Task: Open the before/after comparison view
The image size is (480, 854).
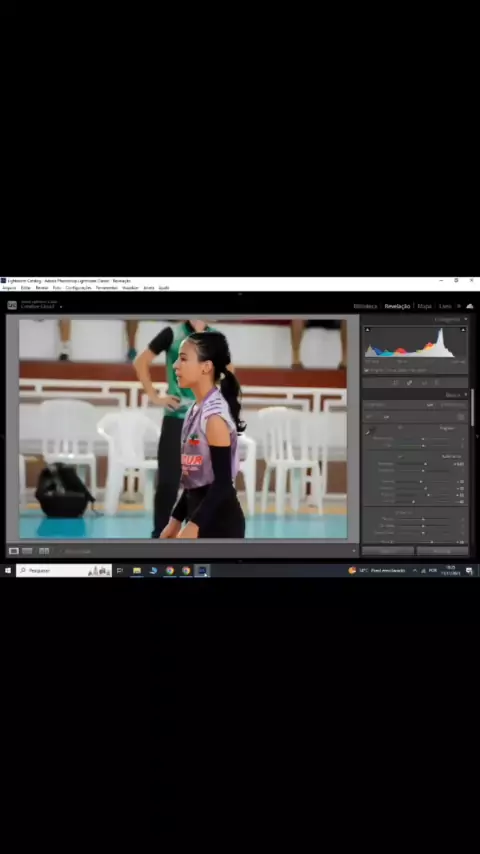Action: pyautogui.click(x=44, y=551)
